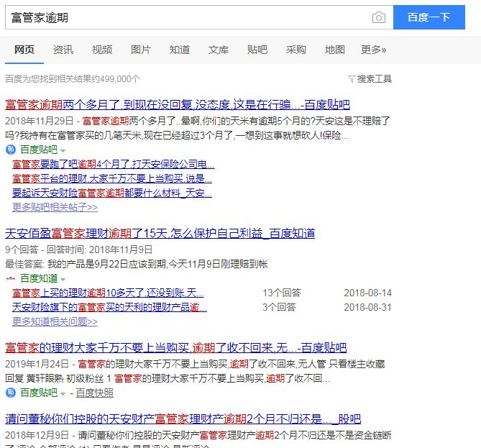Image resolution: width=481 pixels, height=448 pixels.
Task: Open sub-link 富管家平台的理财大家千万不要上当购买
Action: (112, 178)
